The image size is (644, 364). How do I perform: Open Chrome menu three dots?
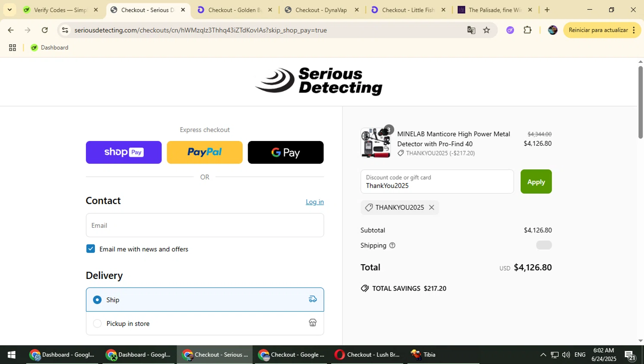(634, 30)
